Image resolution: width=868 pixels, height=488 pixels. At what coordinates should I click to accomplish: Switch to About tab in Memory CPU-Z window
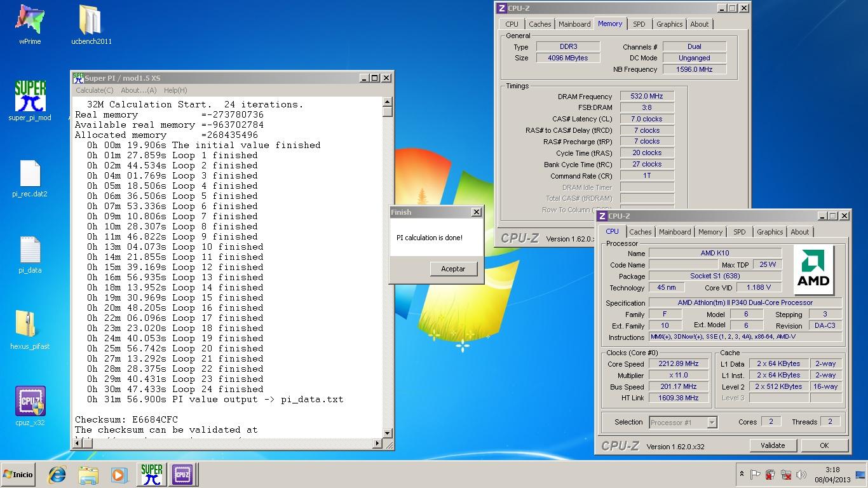click(x=700, y=24)
